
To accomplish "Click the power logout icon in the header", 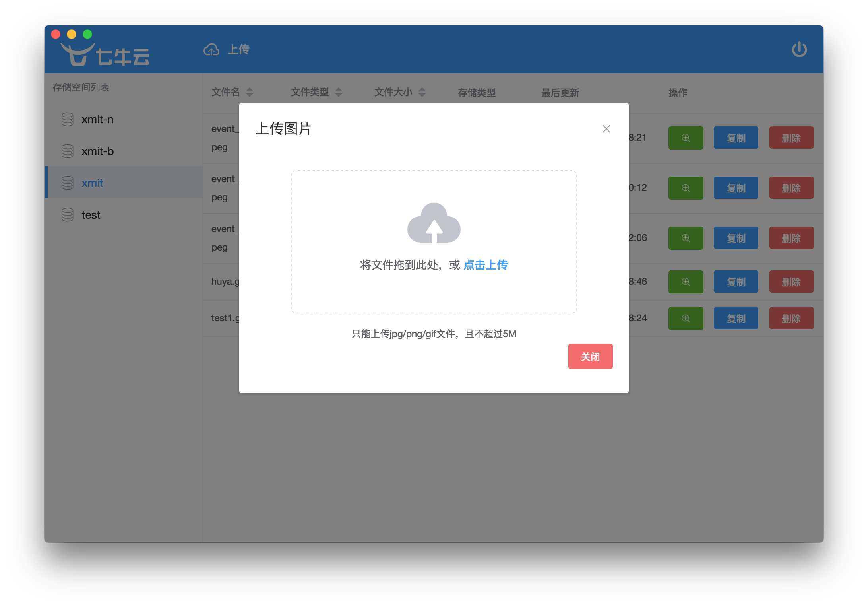I will pyautogui.click(x=799, y=50).
